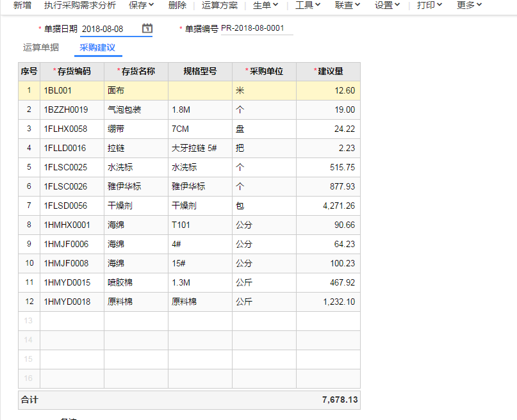
Task: Open the calendar date picker icon
Action: coord(147,29)
